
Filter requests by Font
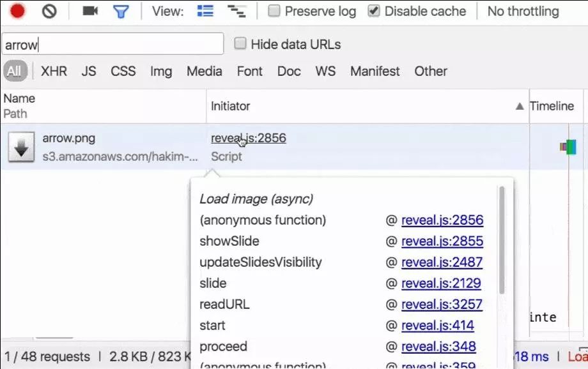[x=249, y=71]
